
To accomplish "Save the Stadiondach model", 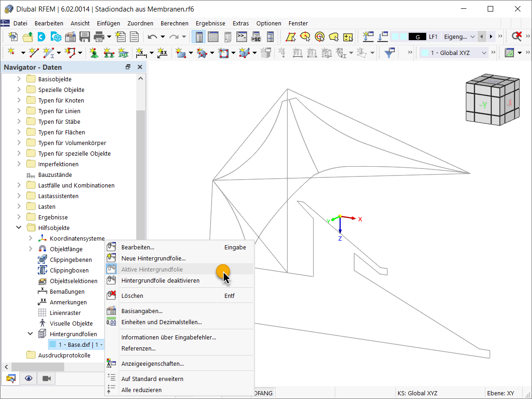I will click(85, 36).
